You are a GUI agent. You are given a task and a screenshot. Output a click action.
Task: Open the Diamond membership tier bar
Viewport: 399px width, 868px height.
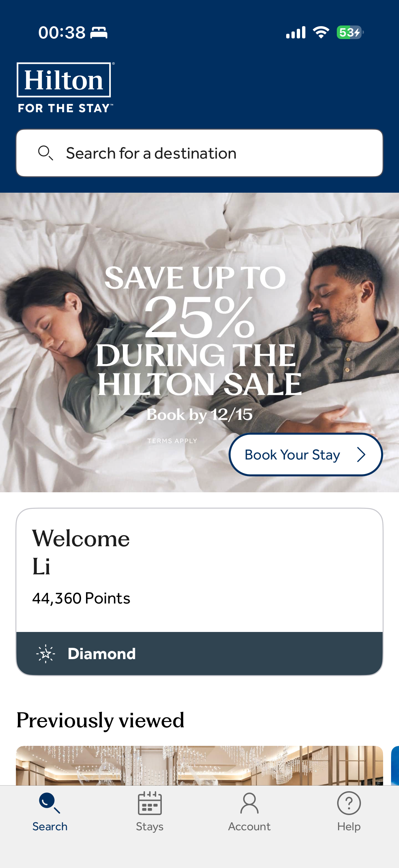coord(199,653)
